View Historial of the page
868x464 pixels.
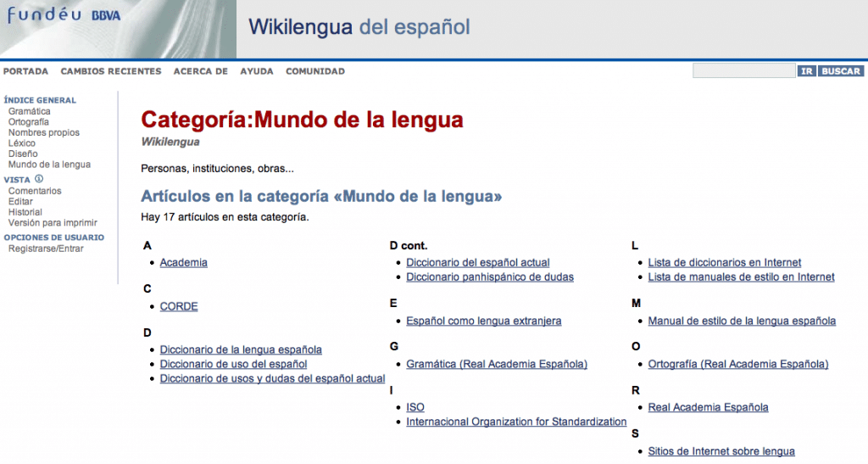[x=25, y=212]
